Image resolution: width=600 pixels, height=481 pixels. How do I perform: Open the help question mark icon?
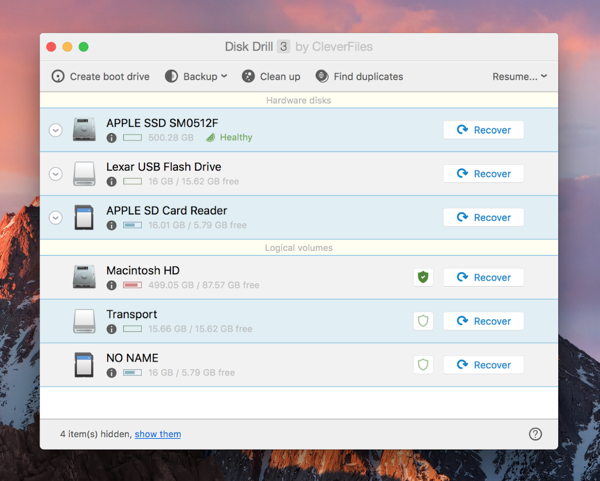[x=535, y=434]
